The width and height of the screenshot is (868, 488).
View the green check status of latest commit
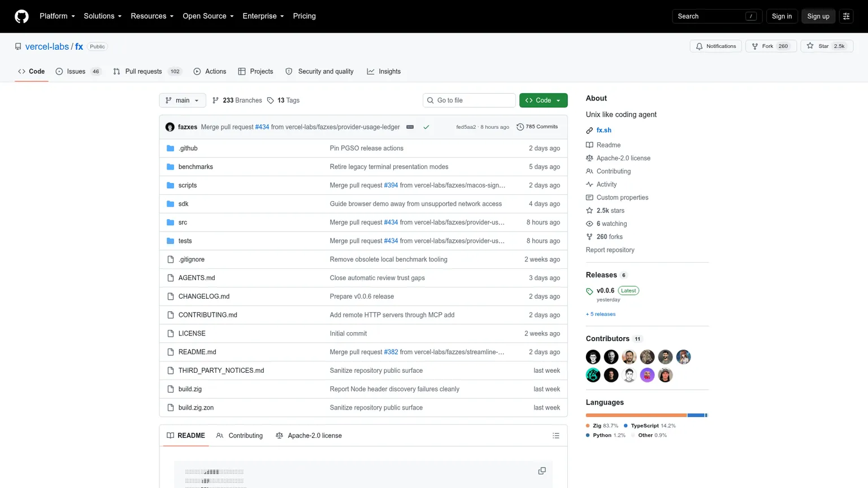(426, 127)
